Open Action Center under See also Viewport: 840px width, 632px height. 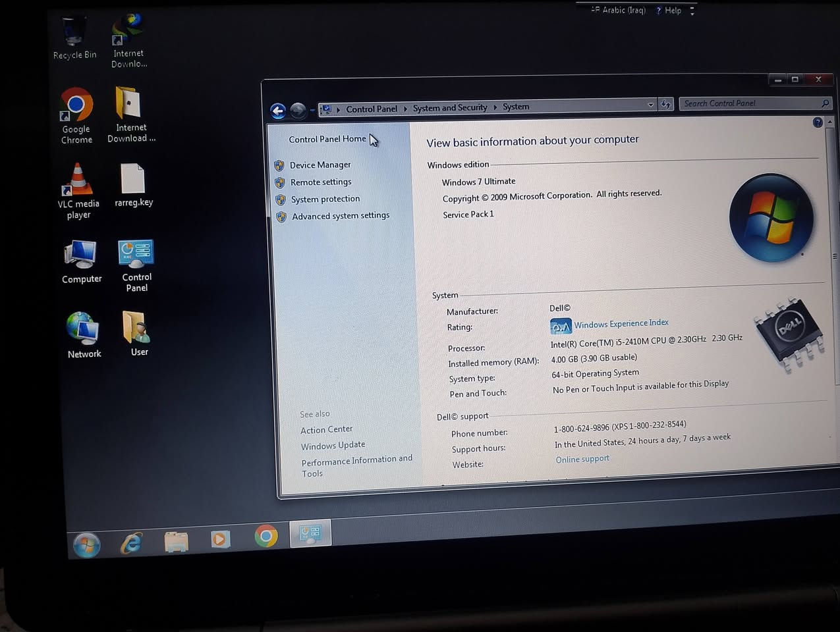coord(327,429)
